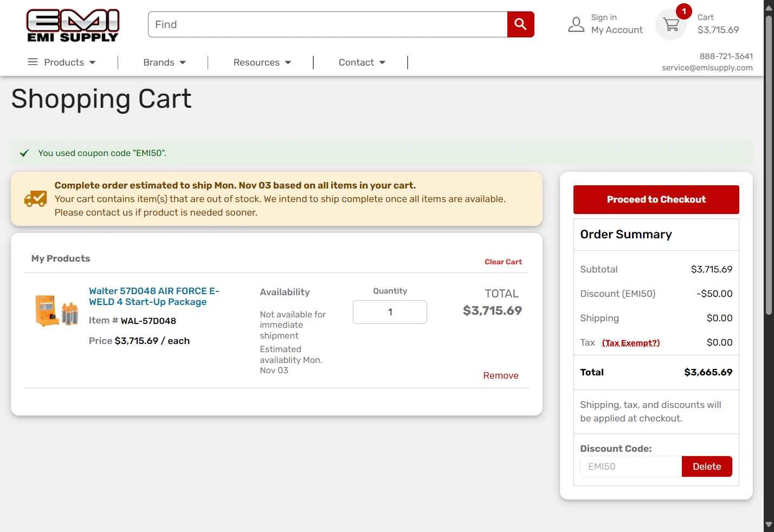
Task: Click the EMI Supply logo
Action: tap(73, 25)
